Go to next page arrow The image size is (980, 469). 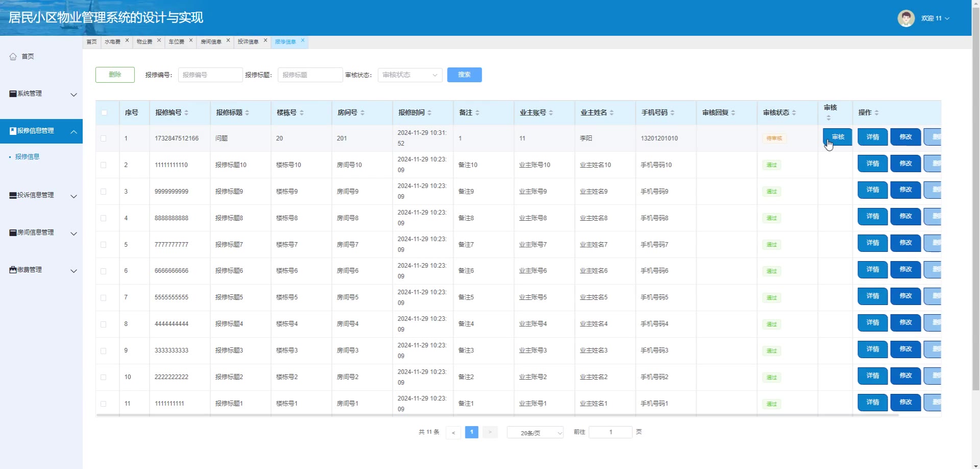coord(489,433)
